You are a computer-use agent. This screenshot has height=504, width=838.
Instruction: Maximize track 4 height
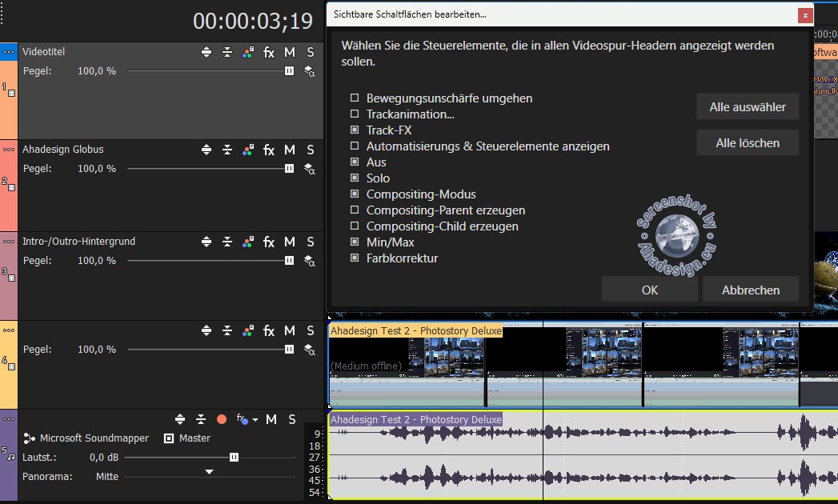coord(206,331)
